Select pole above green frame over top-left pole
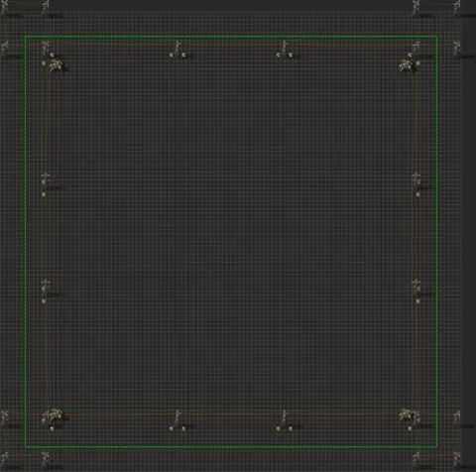This screenshot has width=476, height=472. tap(46, 8)
